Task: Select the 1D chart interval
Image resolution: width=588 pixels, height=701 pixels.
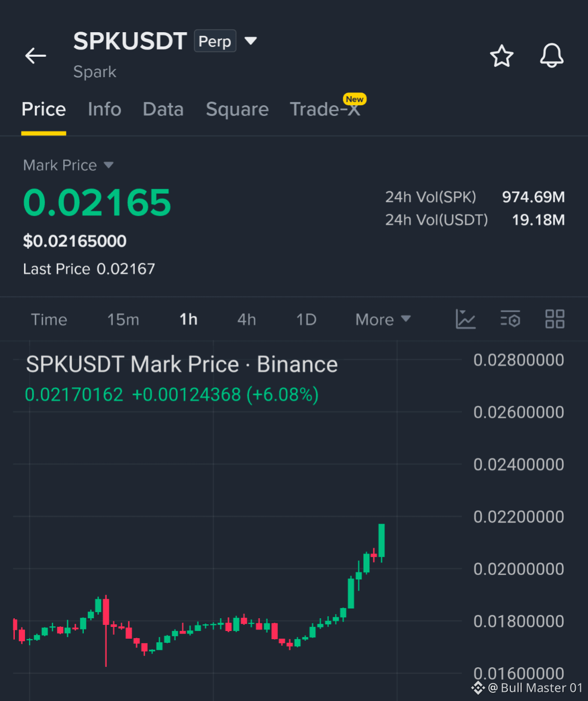Action: pyautogui.click(x=307, y=319)
